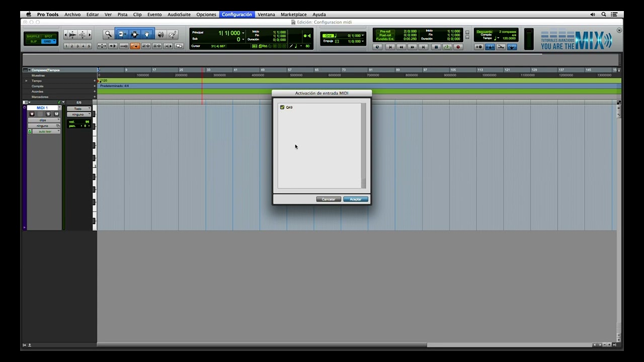Viewport: 644px width, 362px height.
Task: Solo the MIDI 1 track
Action: tap(48, 114)
